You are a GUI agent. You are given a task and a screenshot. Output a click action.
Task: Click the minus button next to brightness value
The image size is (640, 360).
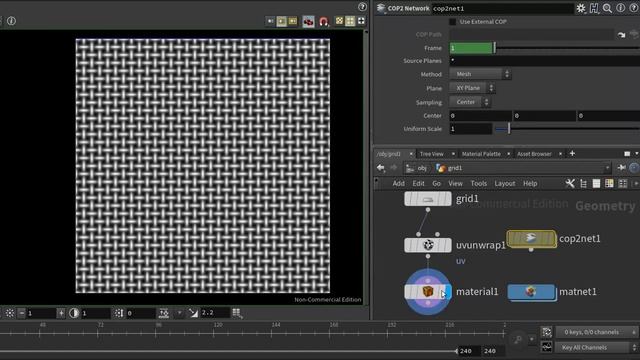click(x=22, y=313)
